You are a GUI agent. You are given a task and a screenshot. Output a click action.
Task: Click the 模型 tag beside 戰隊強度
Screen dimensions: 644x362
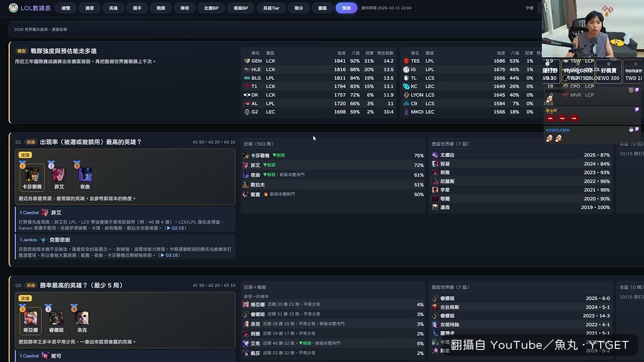pyautogui.click(x=22, y=51)
